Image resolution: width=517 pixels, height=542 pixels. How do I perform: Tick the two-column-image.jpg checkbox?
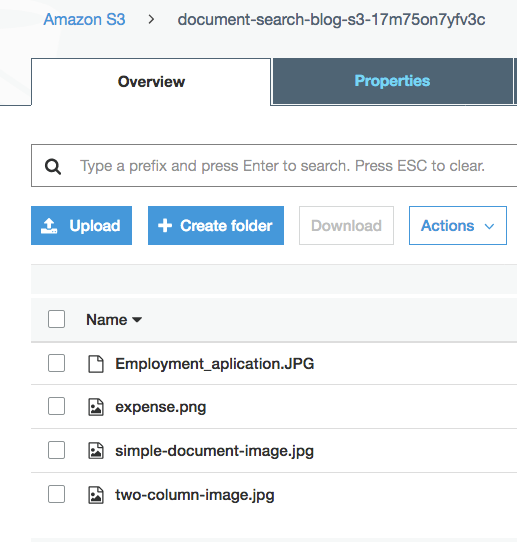pos(56,494)
